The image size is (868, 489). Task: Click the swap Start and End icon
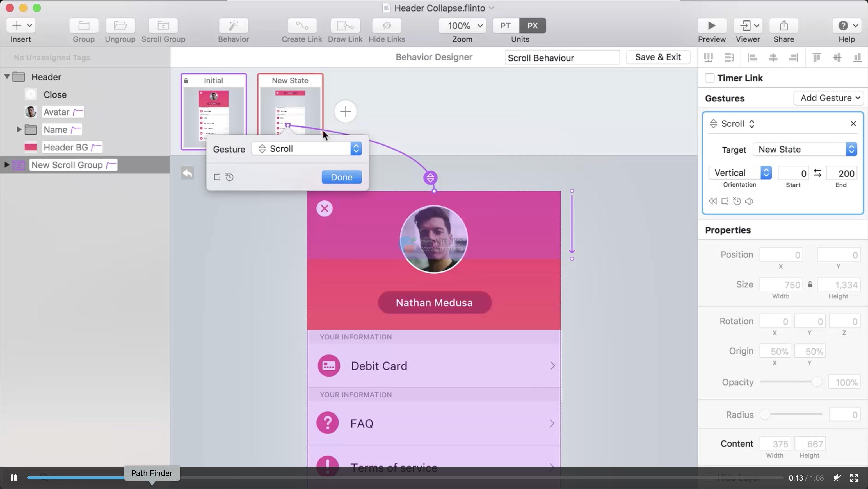(817, 173)
